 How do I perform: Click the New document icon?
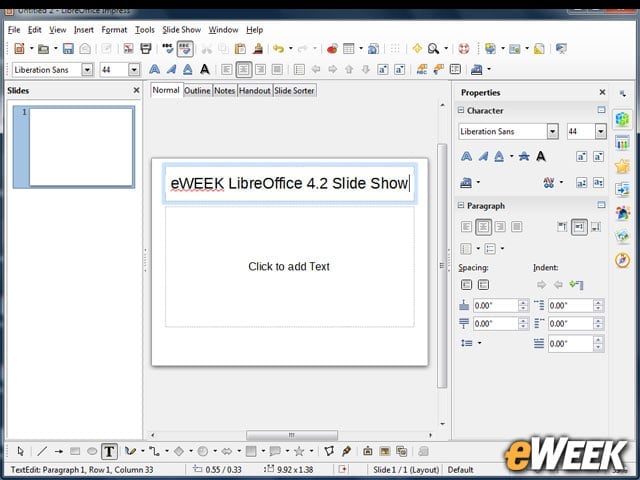19,49
